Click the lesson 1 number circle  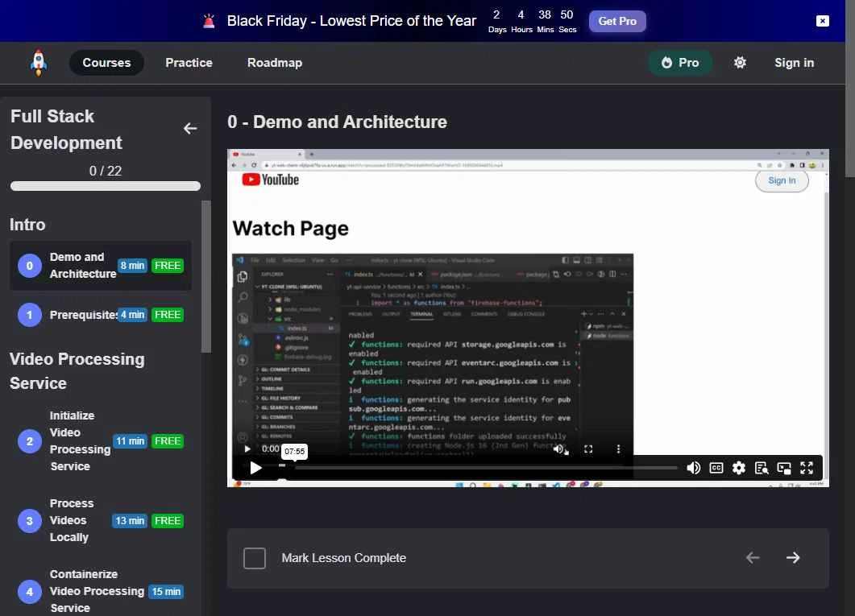[x=30, y=315]
